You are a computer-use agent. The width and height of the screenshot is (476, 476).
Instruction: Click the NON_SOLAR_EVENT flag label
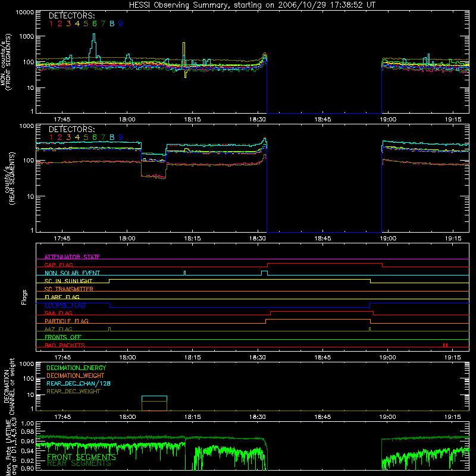point(72,273)
